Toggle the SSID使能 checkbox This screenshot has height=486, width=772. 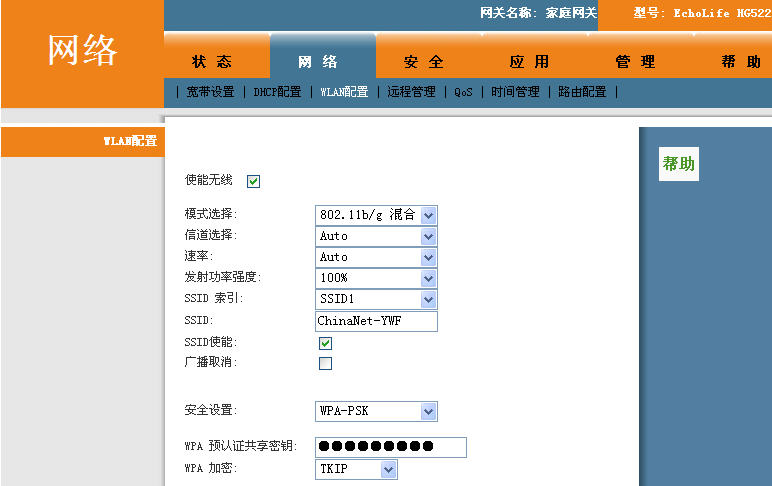tap(325, 343)
